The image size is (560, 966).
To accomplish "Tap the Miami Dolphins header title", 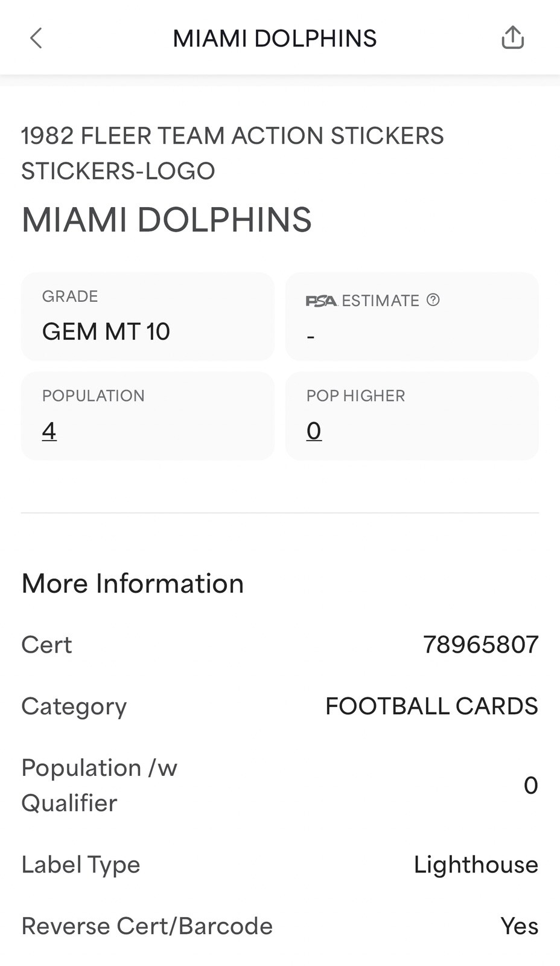I will coord(275,39).
